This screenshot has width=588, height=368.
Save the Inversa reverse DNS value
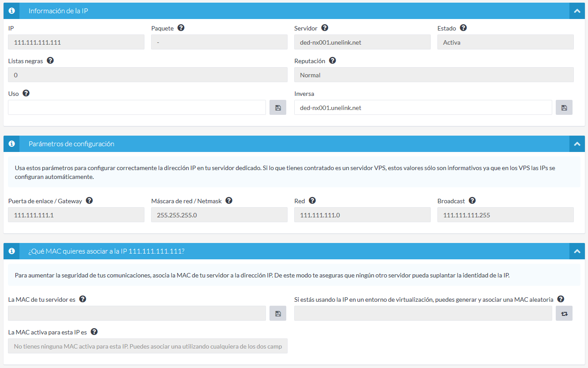564,107
